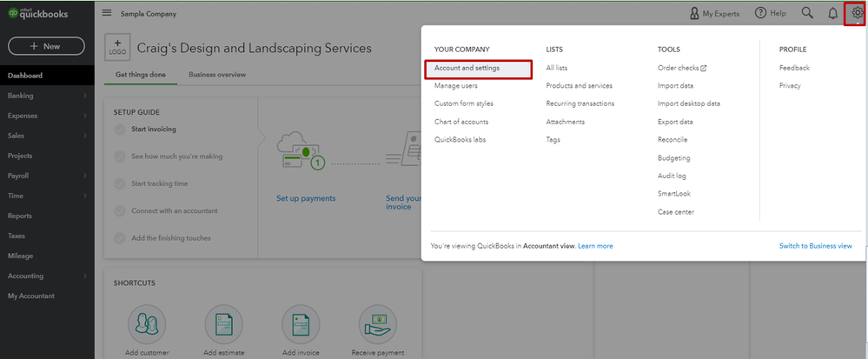Open Feedback under Profile
Image resolution: width=868 pixels, height=359 pixels.
(x=794, y=68)
